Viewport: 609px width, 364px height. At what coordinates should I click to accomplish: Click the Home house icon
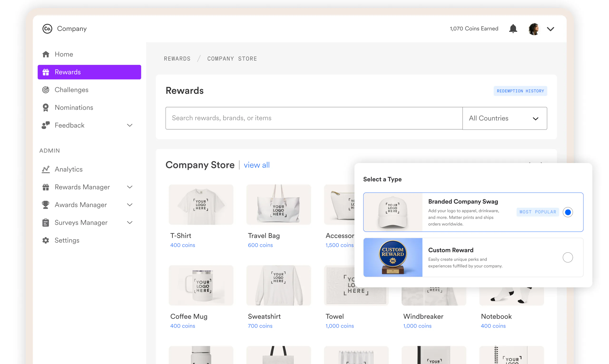tap(46, 54)
